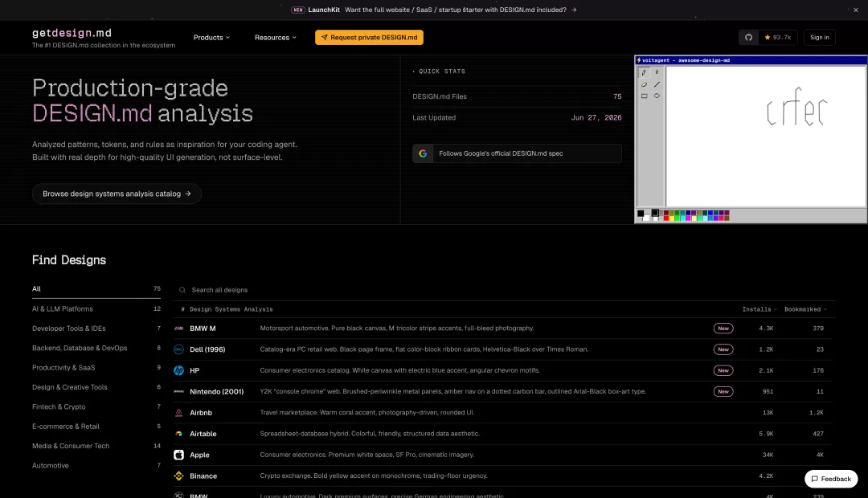Select Backend, Database & DevOps category

96,348
